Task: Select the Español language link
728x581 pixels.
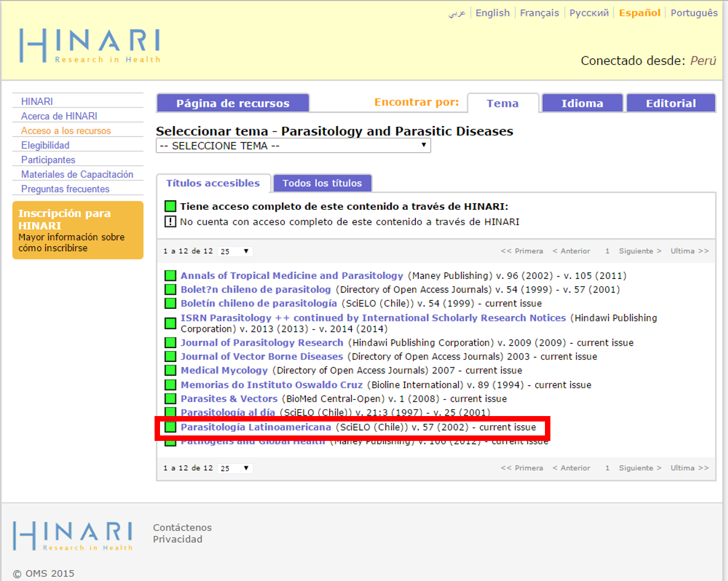Action: coord(640,13)
